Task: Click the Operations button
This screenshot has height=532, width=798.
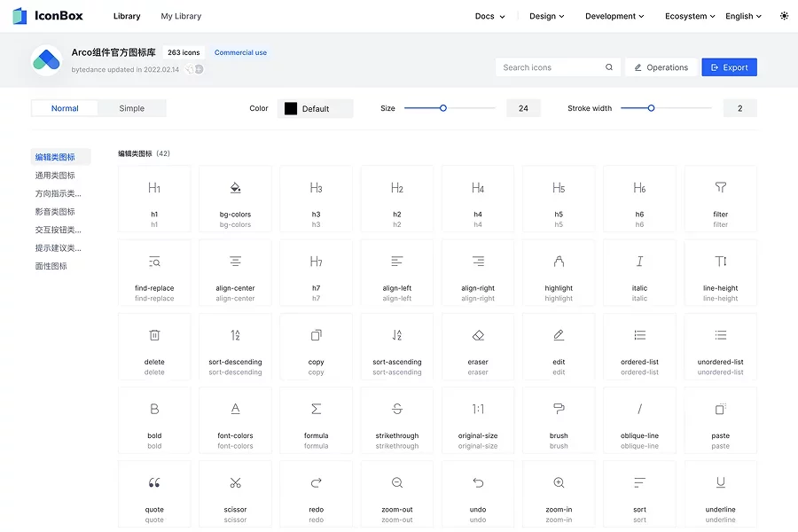Action: pyautogui.click(x=661, y=67)
